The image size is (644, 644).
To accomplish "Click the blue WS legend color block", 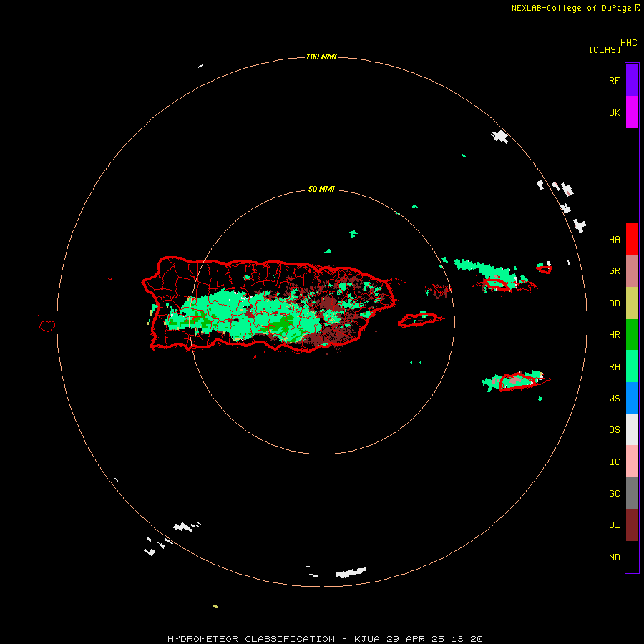I will click(632, 398).
